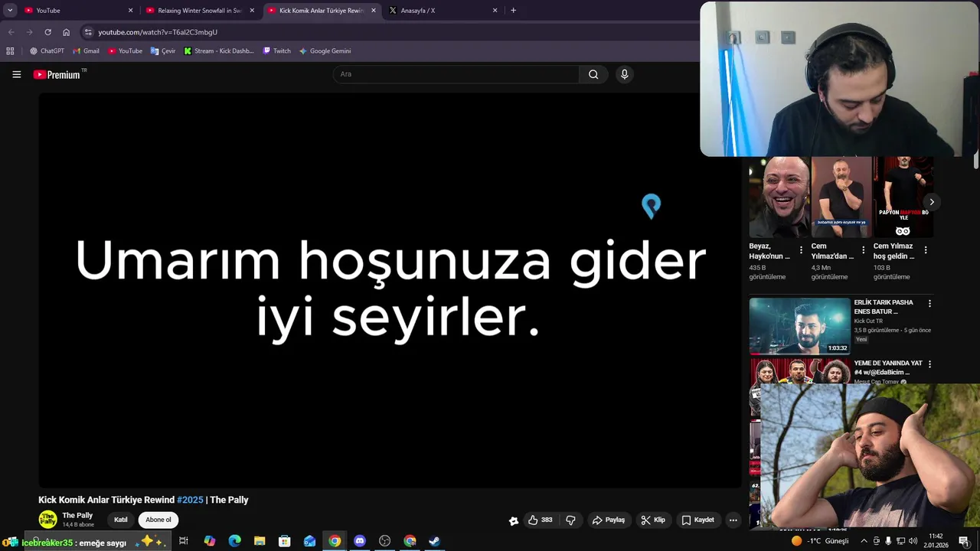Click the search magnifier button
The image size is (980, 551).
[x=593, y=74]
